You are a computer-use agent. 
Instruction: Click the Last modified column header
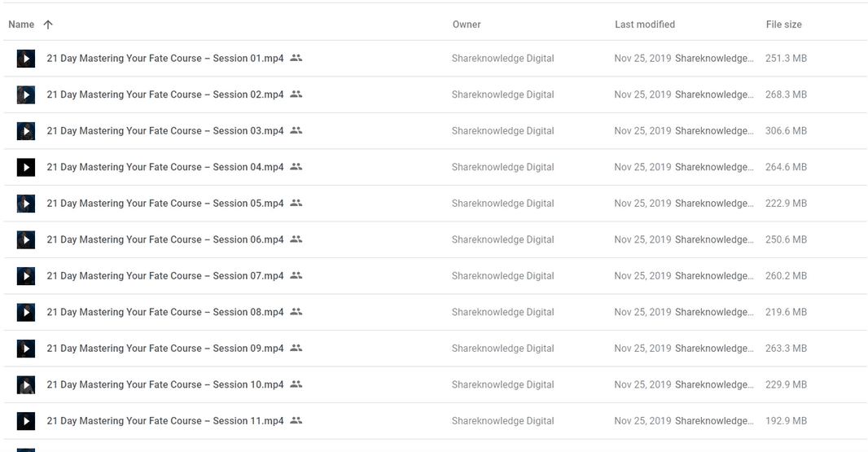point(644,24)
